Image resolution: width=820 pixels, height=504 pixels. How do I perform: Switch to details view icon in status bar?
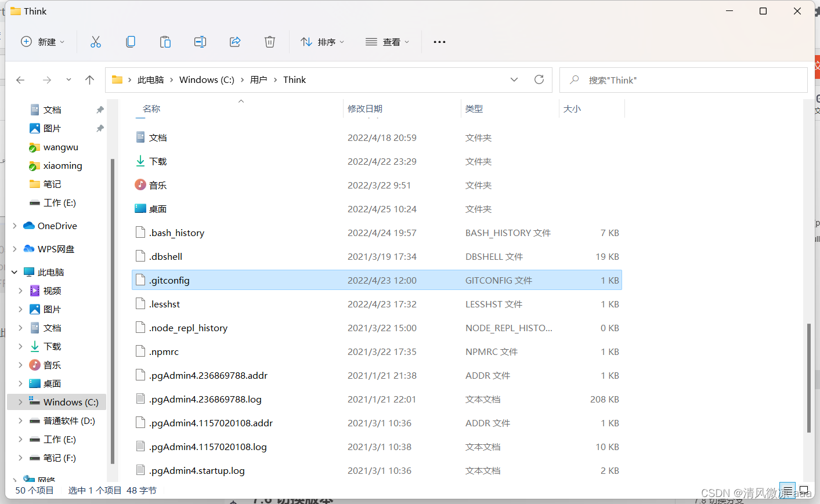787,490
